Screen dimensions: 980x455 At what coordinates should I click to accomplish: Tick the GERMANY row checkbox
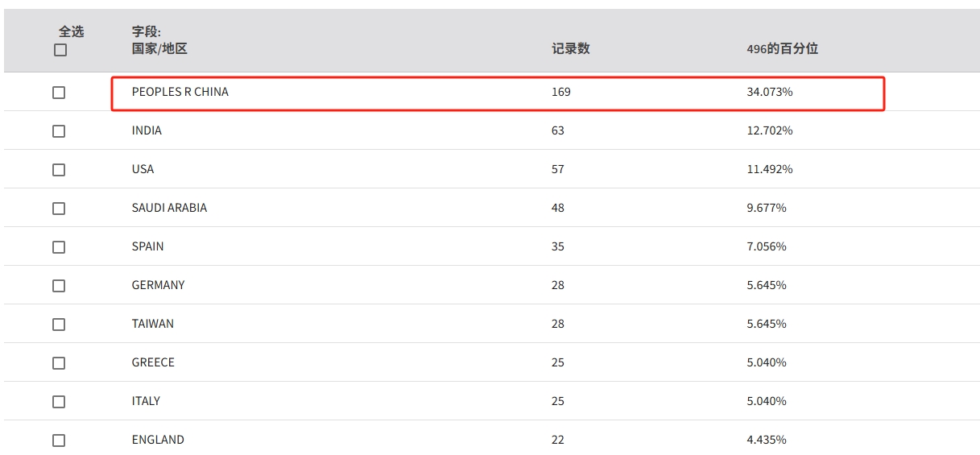click(59, 286)
